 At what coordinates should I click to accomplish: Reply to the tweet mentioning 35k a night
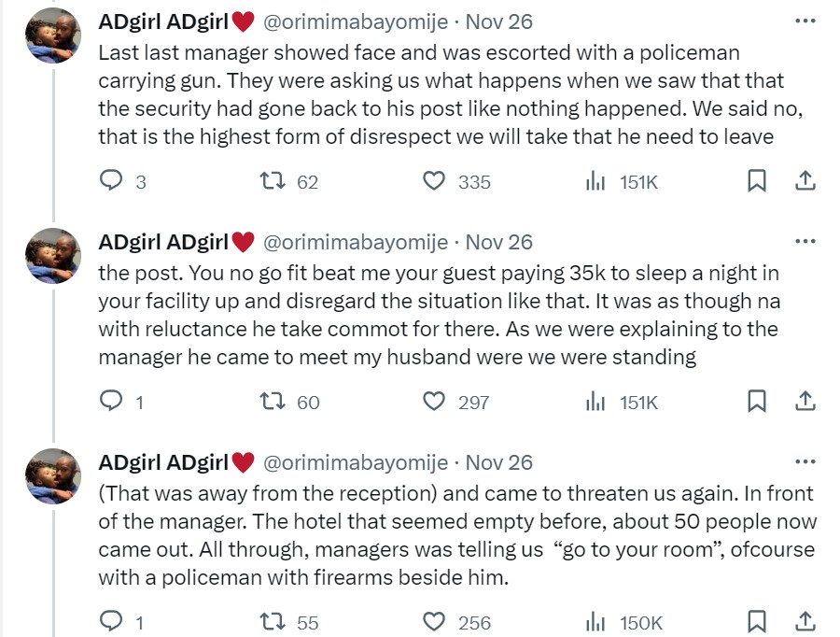tap(111, 402)
